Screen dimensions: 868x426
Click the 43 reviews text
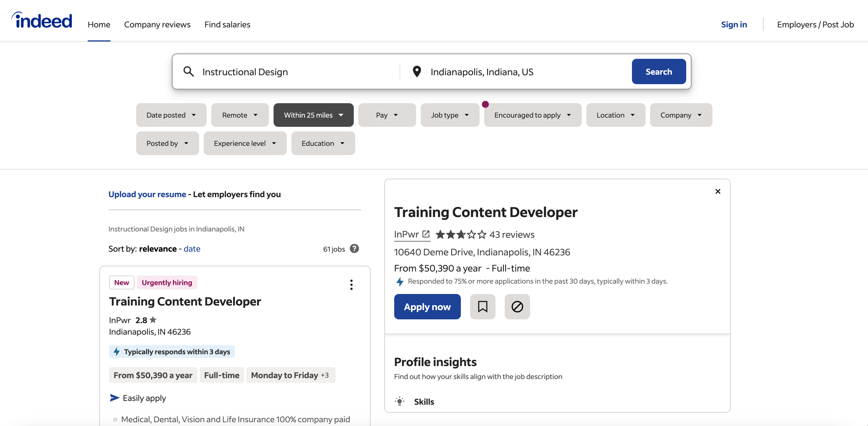point(512,235)
